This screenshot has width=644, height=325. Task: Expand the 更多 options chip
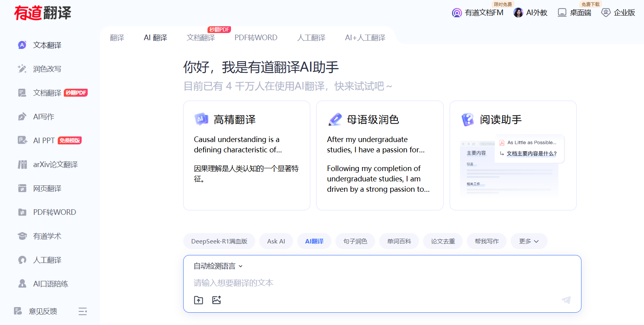click(x=529, y=241)
